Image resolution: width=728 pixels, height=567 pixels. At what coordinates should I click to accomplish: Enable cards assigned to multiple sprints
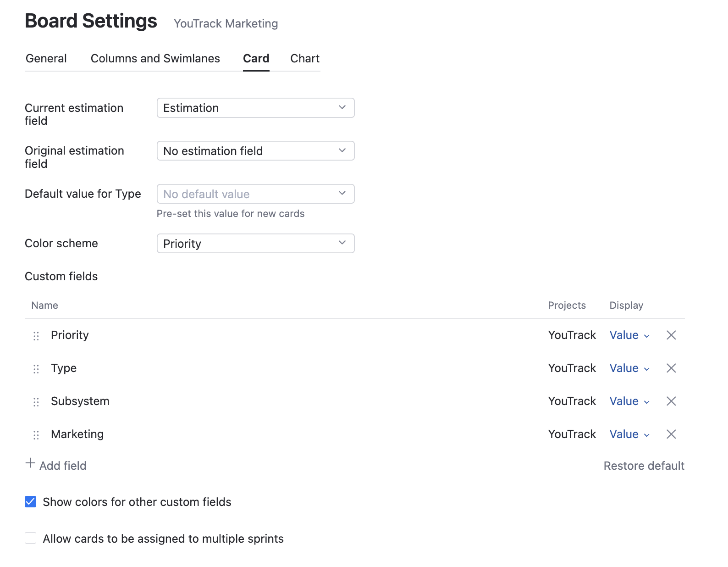(31, 538)
